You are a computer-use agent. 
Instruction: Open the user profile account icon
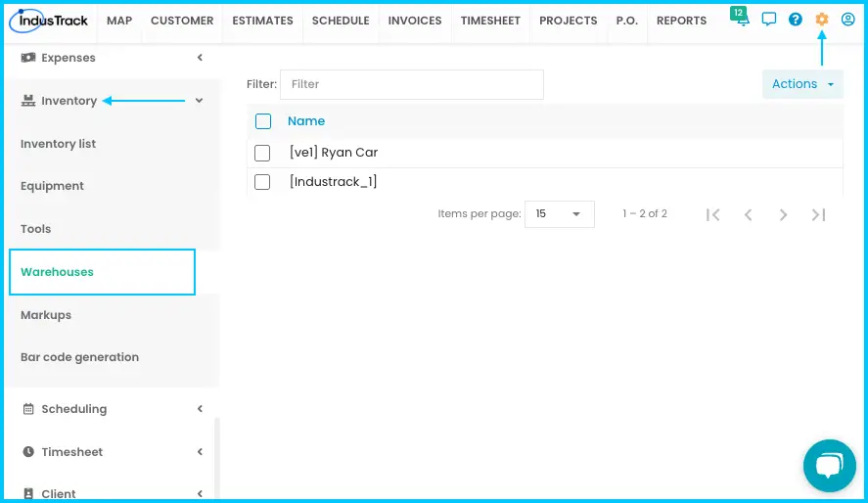tap(848, 20)
